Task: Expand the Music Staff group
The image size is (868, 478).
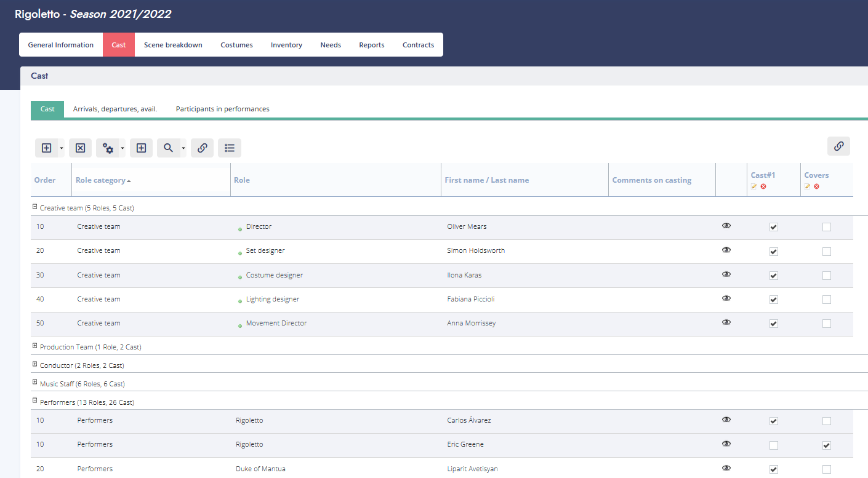Action: pyautogui.click(x=35, y=383)
